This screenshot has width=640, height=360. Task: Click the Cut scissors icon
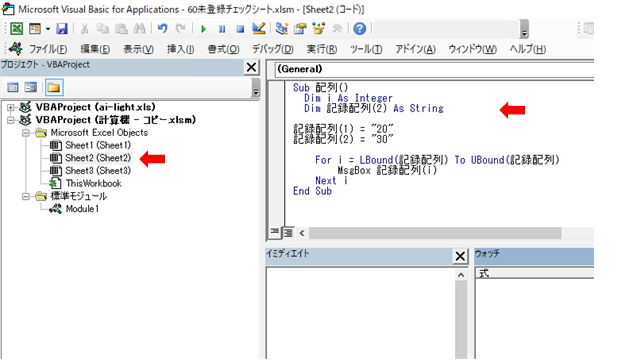(x=84, y=29)
